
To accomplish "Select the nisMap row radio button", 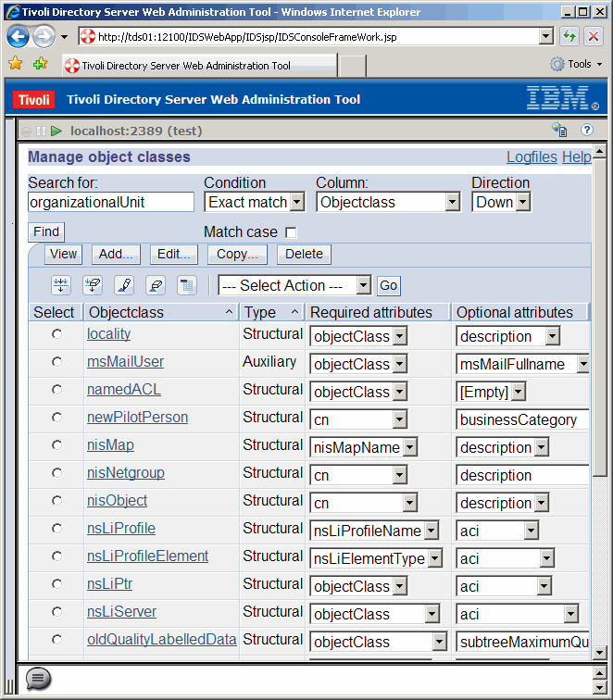I will pos(57,445).
